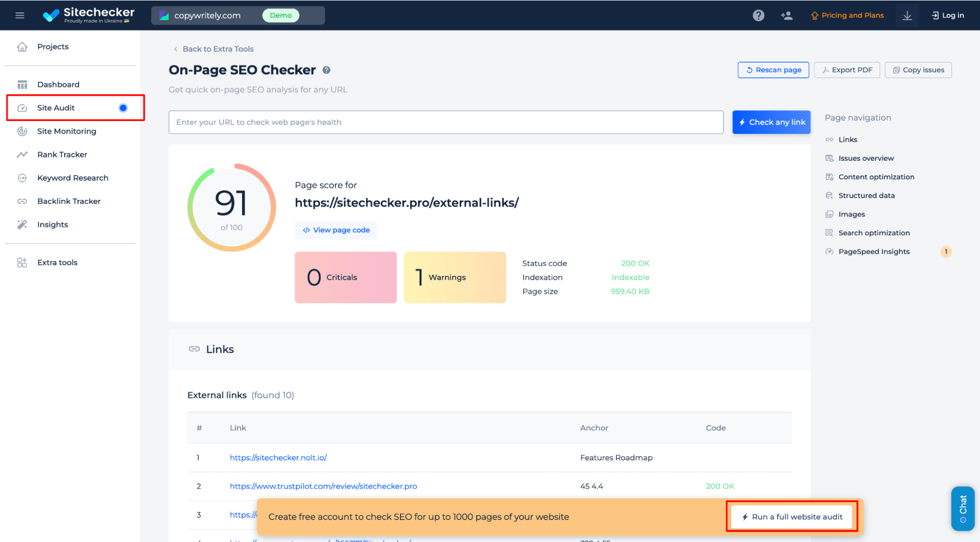Click the Images navigation icon
The image size is (980, 542).
(829, 214)
